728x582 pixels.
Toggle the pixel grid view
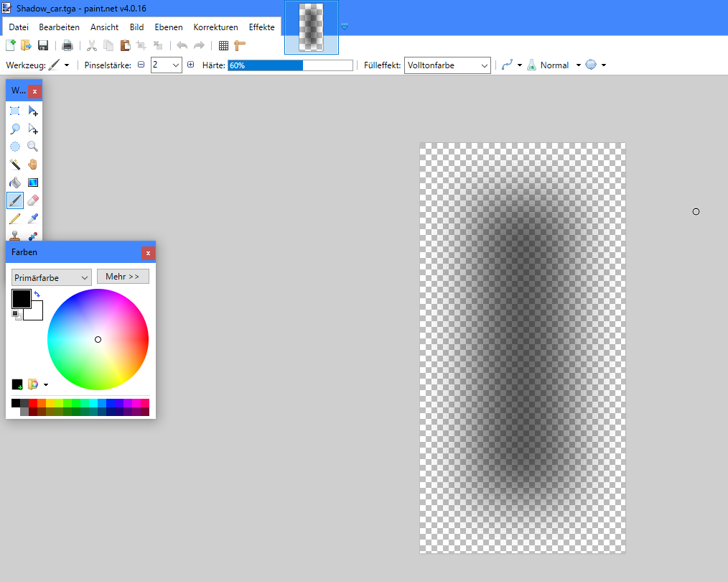[x=223, y=46]
